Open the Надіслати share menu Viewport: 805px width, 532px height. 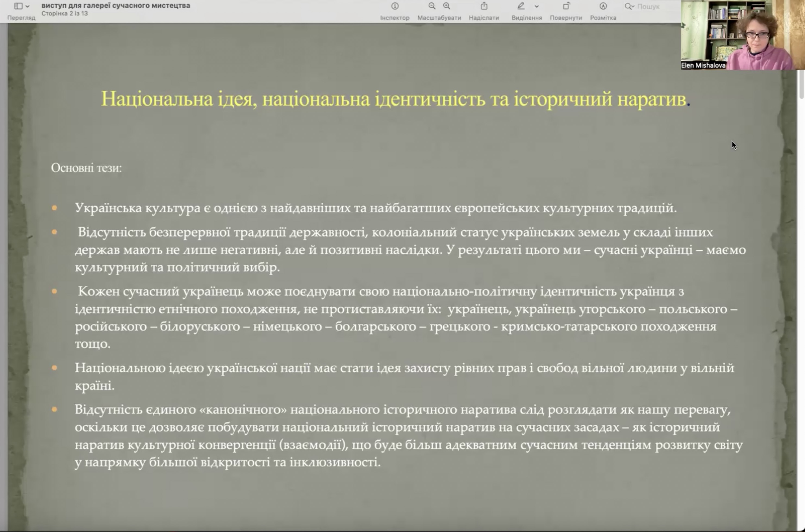[x=484, y=6]
